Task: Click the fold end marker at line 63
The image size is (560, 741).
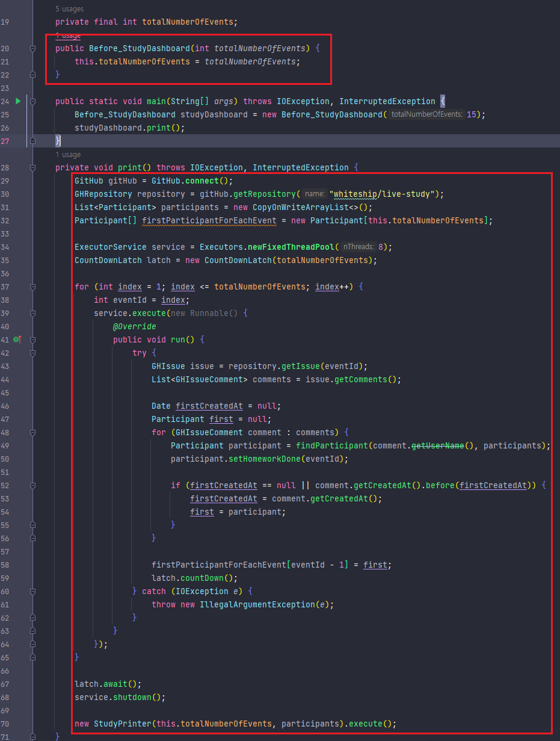Action: tap(33, 631)
